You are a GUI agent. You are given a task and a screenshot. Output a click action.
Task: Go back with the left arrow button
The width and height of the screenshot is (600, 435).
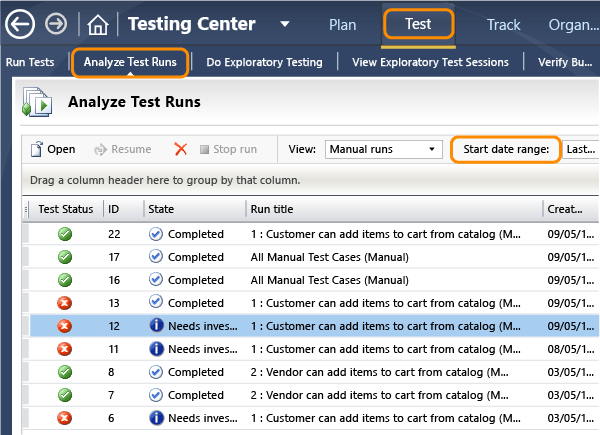pyautogui.click(x=20, y=24)
